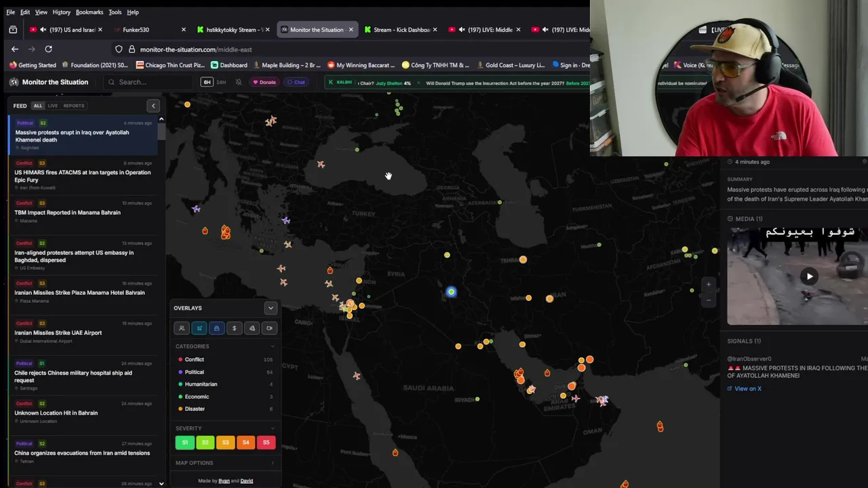This screenshot has width=868, height=488.
Task: Click the Ryan credit link
Action: coord(224,481)
